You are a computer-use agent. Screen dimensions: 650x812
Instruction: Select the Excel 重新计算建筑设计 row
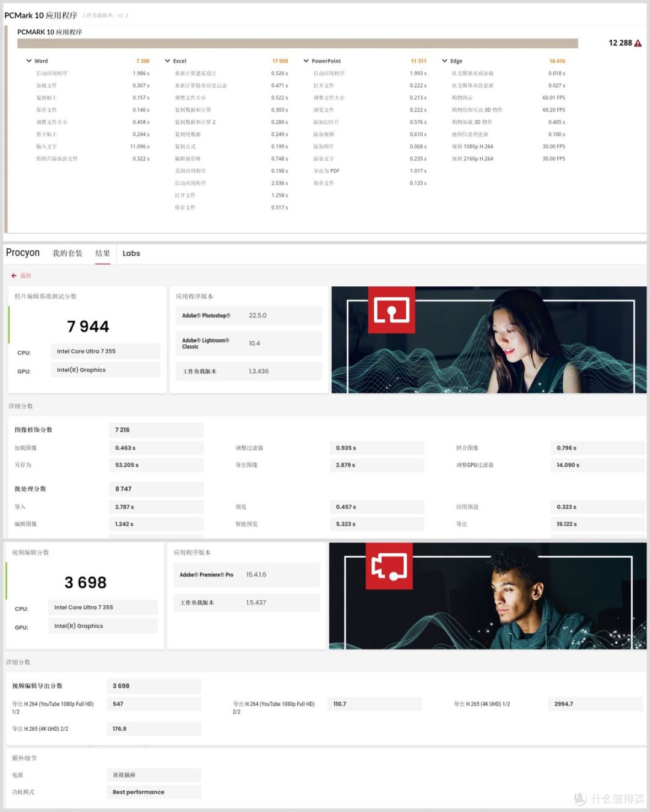point(231,73)
